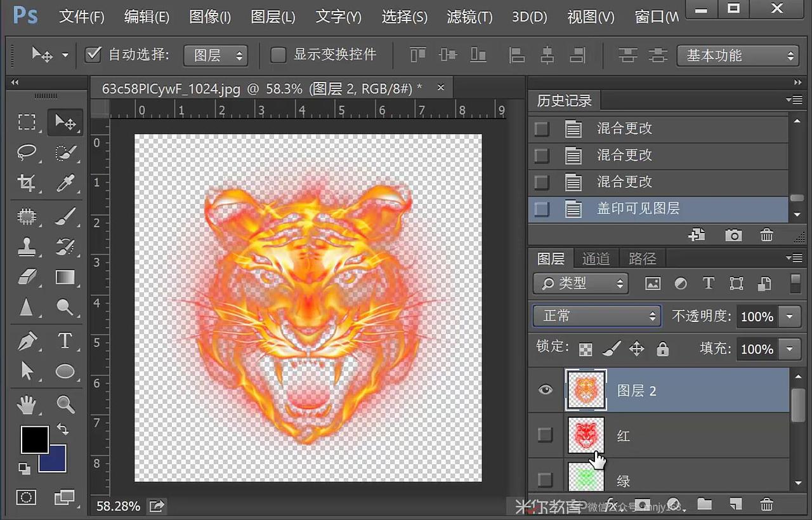Pick the Quick Selection tool

[x=65, y=152]
